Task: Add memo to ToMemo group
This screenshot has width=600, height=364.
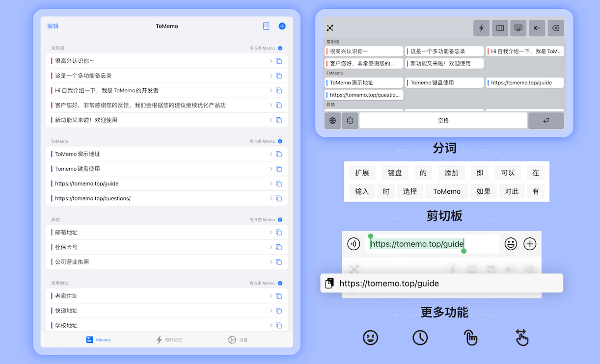Action: [x=280, y=141]
